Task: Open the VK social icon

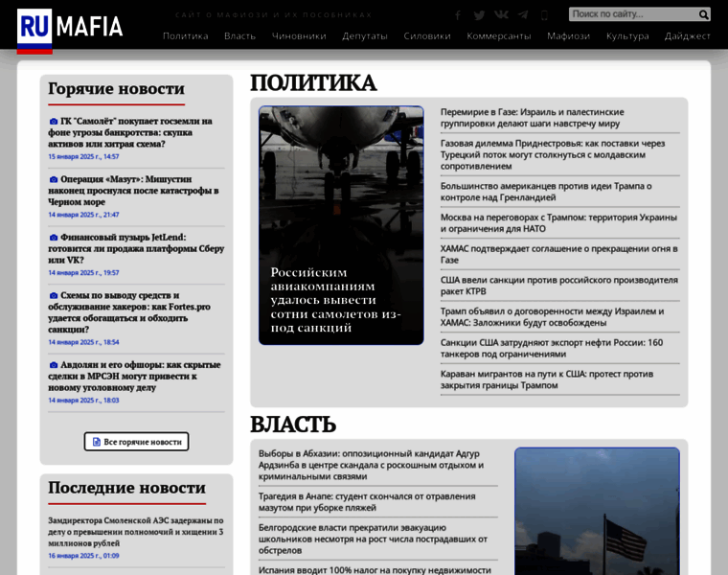Action: coord(501,15)
